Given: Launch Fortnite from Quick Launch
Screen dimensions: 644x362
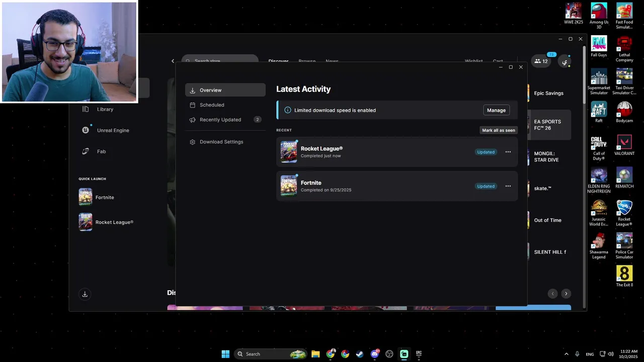Looking at the screenshot, I should coord(105,198).
